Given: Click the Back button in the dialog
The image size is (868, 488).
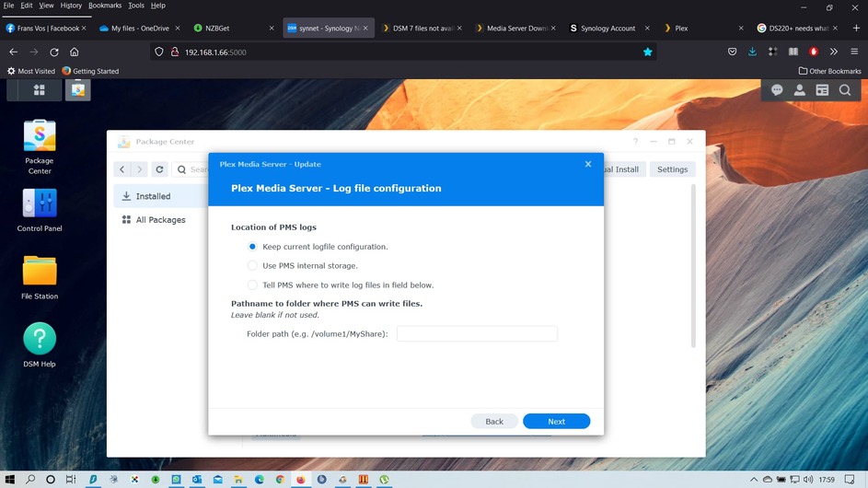Looking at the screenshot, I should 494,422.
